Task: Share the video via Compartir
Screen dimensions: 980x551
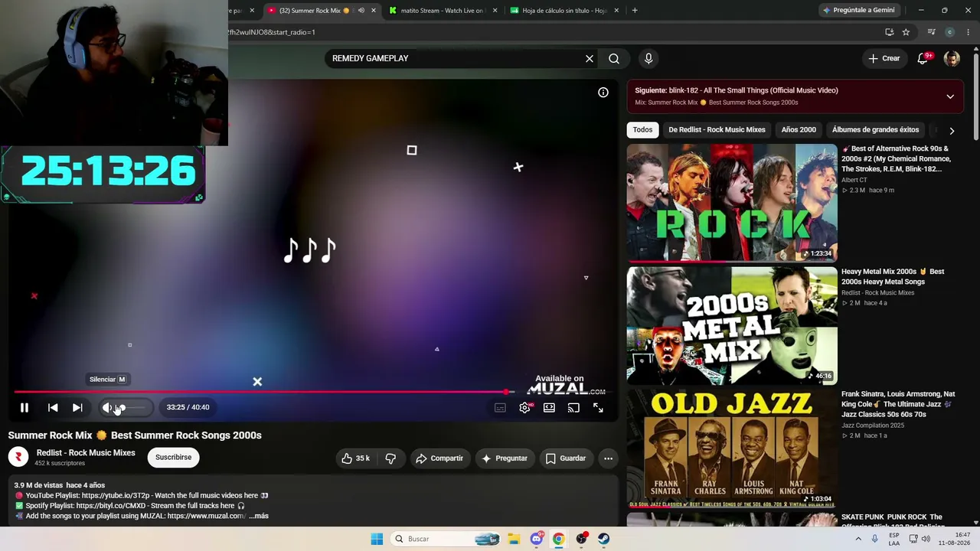Action: (439, 458)
